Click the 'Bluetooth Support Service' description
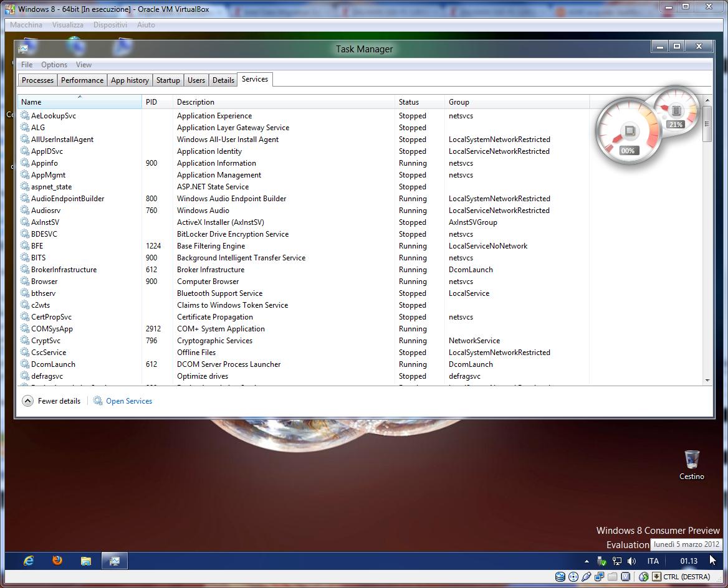This screenshot has height=588, width=728. coord(219,293)
